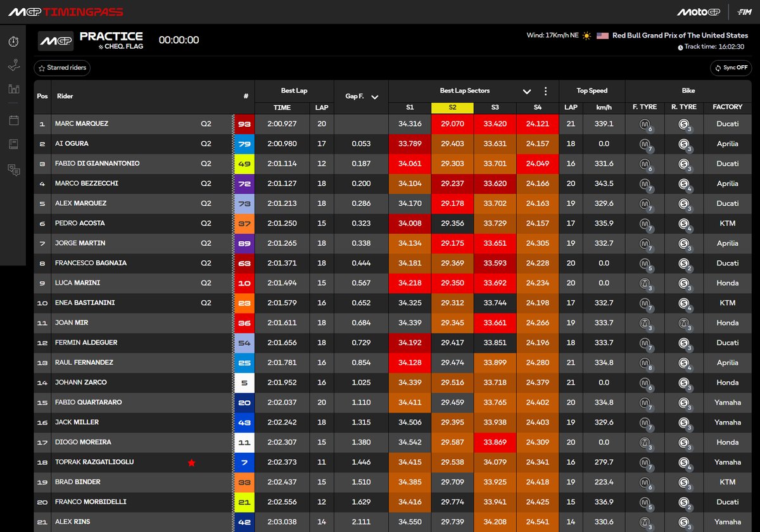Click the F. TYRE column header
Image resolution: width=760 pixels, height=532 pixels.
point(645,108)
